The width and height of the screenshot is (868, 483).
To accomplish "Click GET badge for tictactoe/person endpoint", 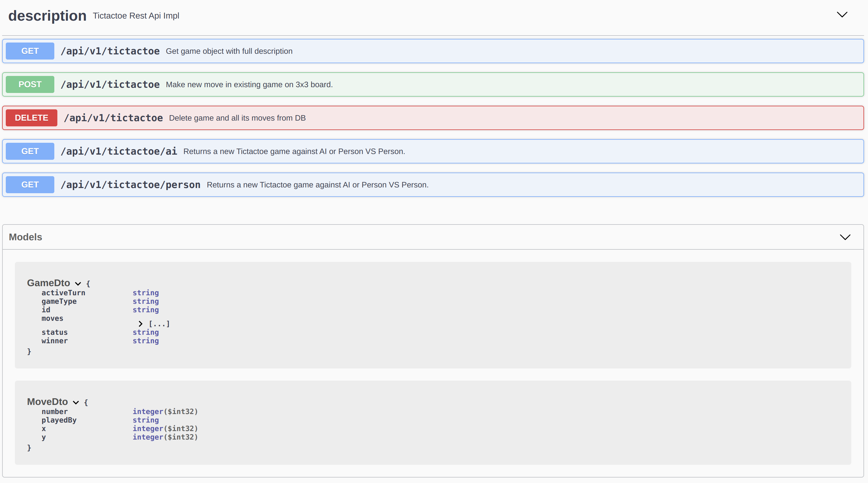I will click(x=30, y=184).
